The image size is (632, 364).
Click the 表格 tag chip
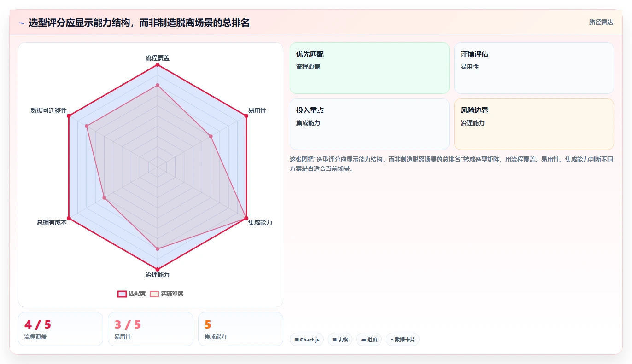(x=340, y=340)
